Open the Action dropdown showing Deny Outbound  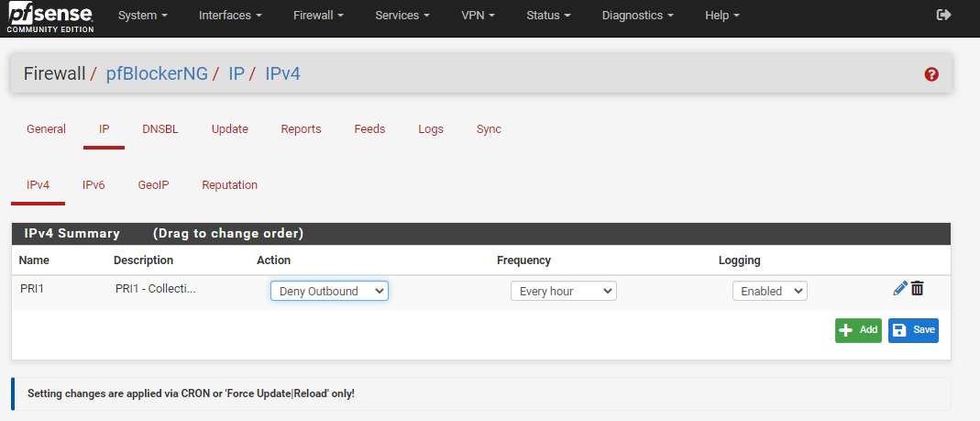(x=329, y=291)
